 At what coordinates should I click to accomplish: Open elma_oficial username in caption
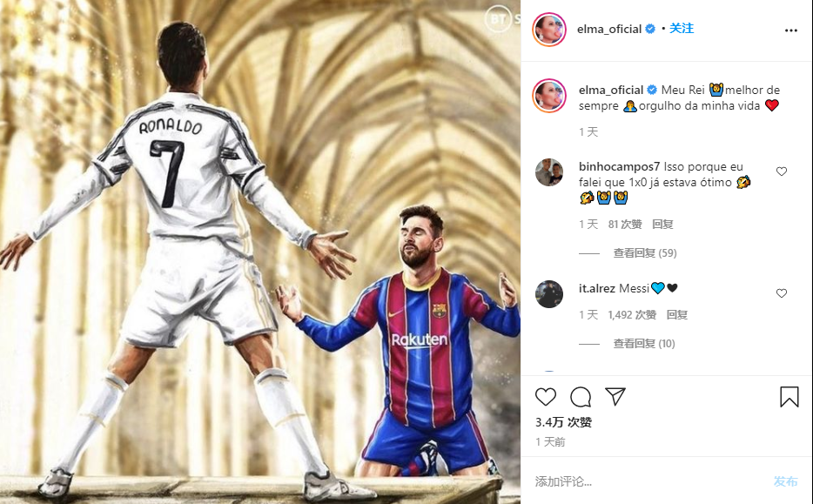coord(611,90)
